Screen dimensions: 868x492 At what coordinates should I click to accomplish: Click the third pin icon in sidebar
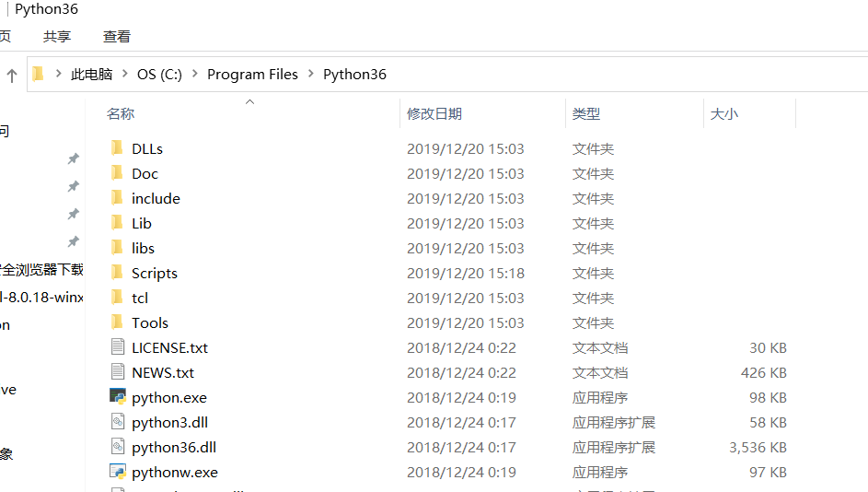coord(73,214)
